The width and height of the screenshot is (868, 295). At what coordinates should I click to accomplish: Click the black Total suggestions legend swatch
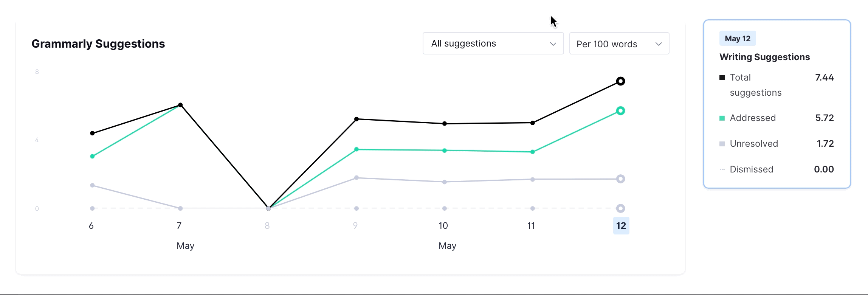click(722, 78)
